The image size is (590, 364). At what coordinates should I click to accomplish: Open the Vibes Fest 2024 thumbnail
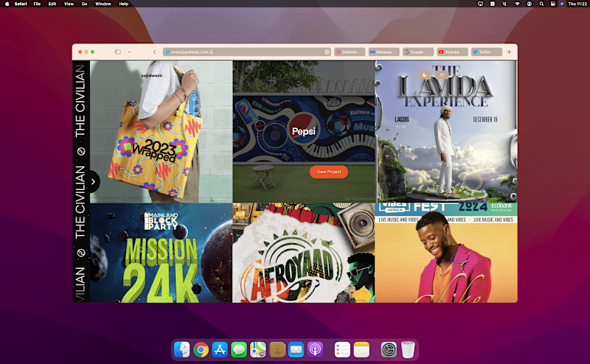coord(446,253)
